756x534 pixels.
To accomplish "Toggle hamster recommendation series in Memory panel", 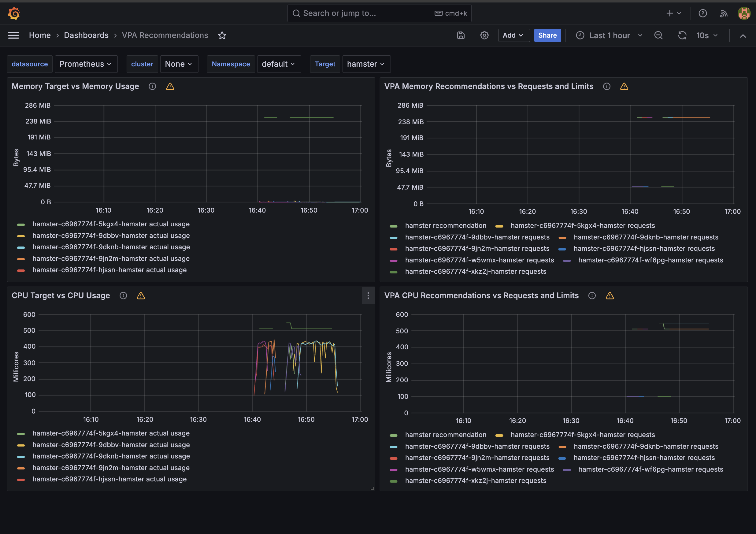I will [446, 225].
